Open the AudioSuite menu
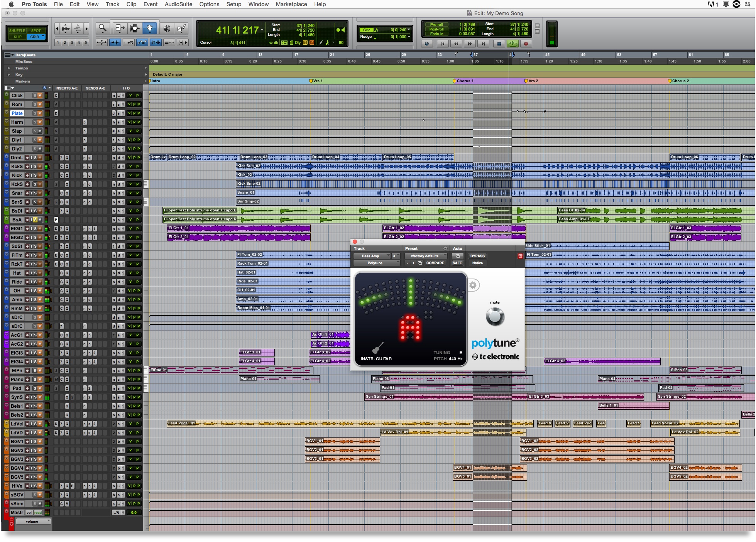The height and width of the screenshot is (542, 756). (x=178, y=4)
